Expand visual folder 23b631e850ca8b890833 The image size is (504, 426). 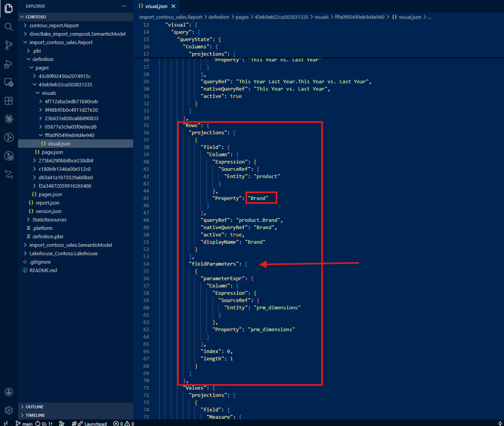pyautogui.click(x=76, y=118)
